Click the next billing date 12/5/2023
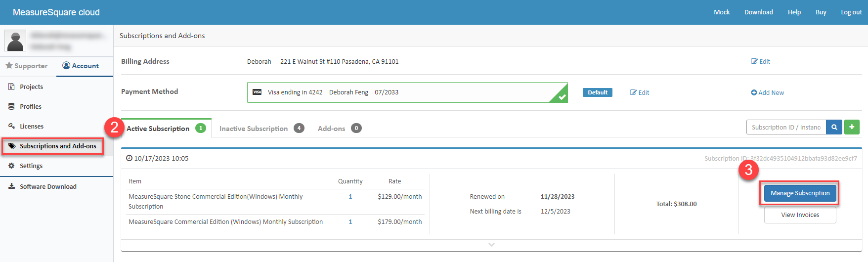The image size is (868, 262). click(555, 211)
